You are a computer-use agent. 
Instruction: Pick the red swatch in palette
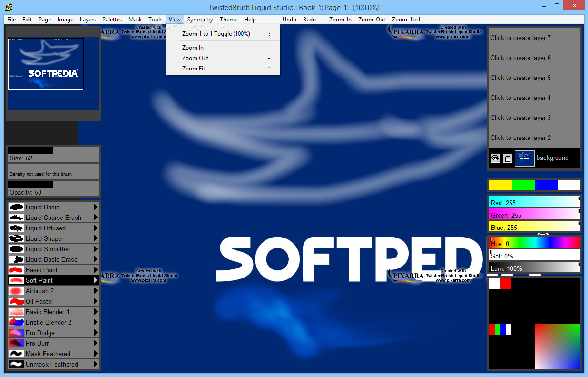tap(506, 284)
